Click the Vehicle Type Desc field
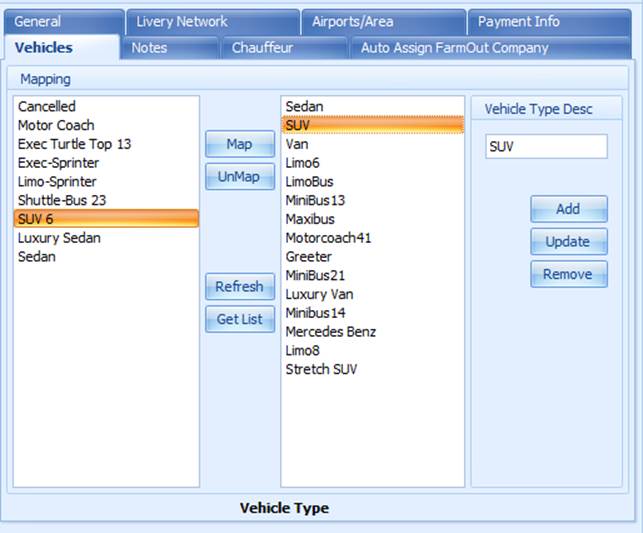 [x=546, y=146]
